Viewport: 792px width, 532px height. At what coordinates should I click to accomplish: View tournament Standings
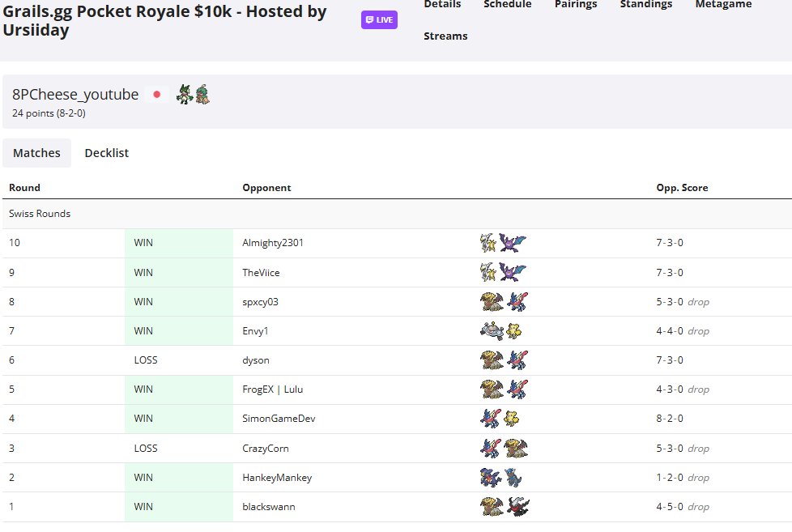[645, 4]
